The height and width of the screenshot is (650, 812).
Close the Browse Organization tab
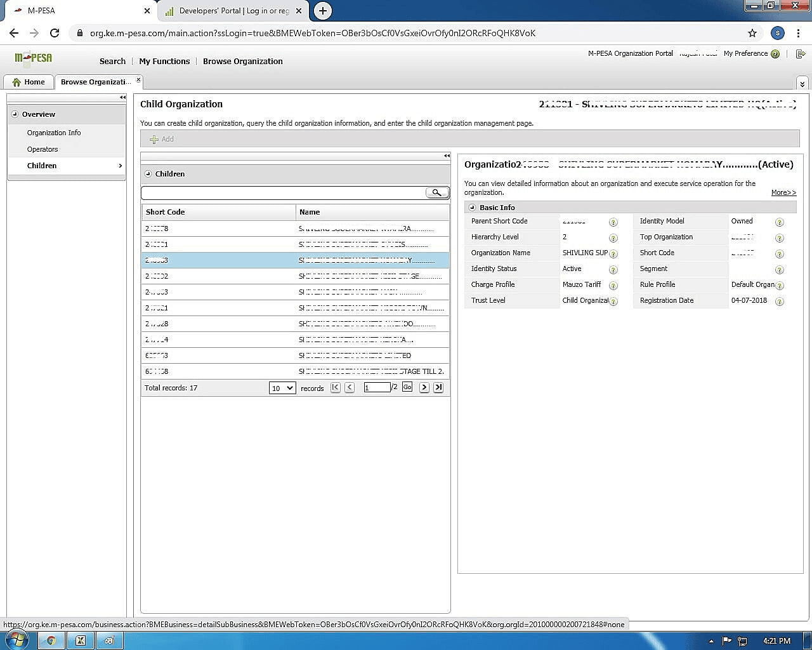(x=138, y=80)
